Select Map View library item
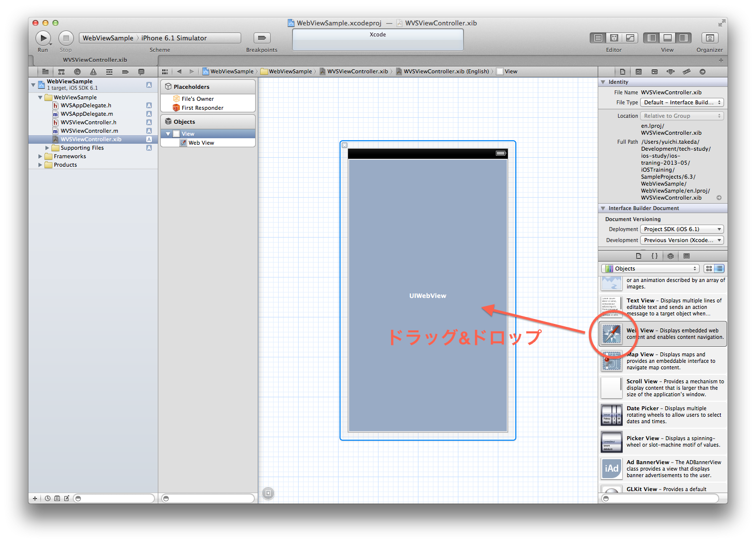The height and width of the screenshot is (543, 756). (663, 361)
